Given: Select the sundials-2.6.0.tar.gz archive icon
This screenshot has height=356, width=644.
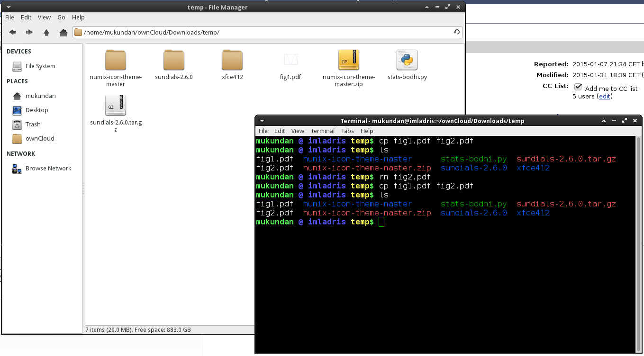Looking at the screenshot, I should pos(116,106).
